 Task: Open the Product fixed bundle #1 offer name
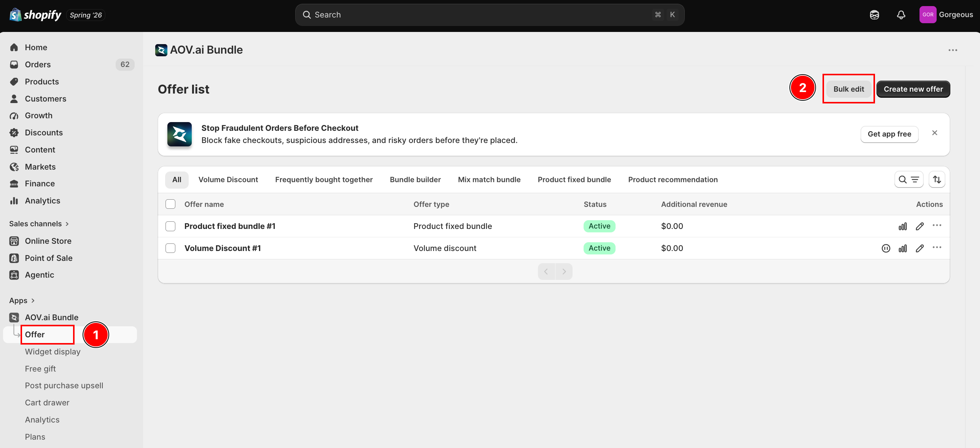pyautogui.click(x=230, y=226)
